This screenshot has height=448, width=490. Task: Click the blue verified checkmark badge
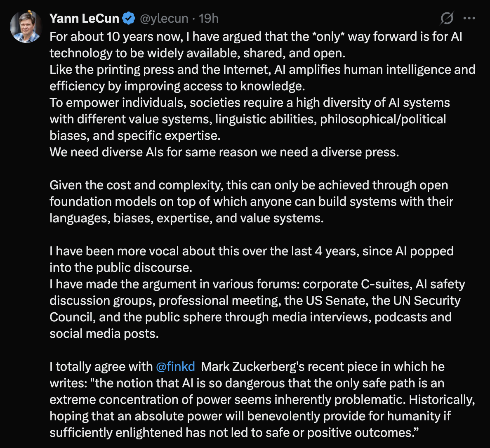pyautogui.click(x=128, y=19)
